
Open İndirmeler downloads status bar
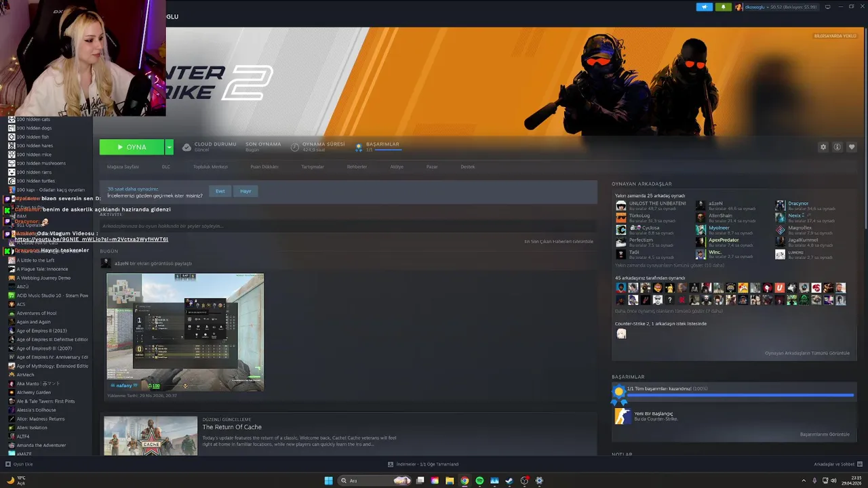click(x=423, y=464)
